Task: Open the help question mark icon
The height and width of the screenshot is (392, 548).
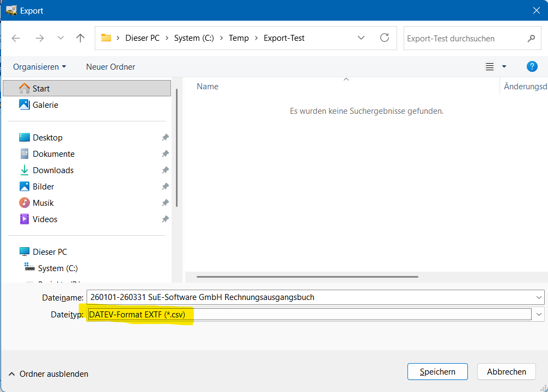Action: tap(532, 66)
